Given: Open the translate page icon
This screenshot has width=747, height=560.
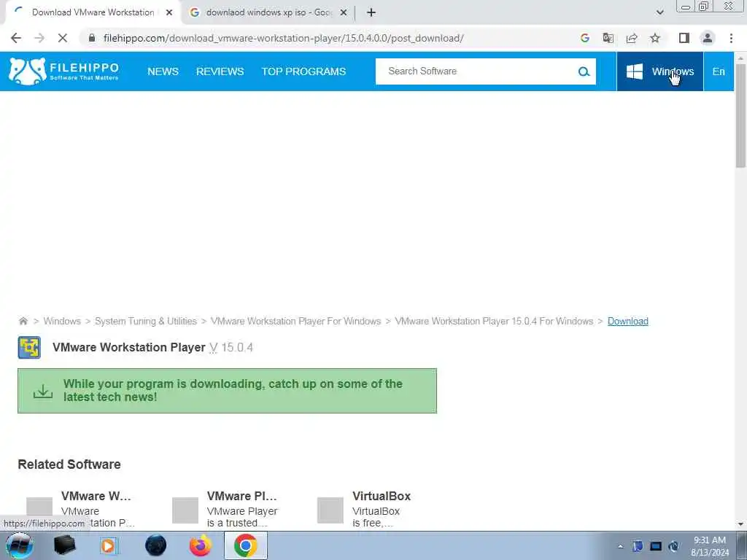Looking at the screenshot, I should [x=608, y=38].
